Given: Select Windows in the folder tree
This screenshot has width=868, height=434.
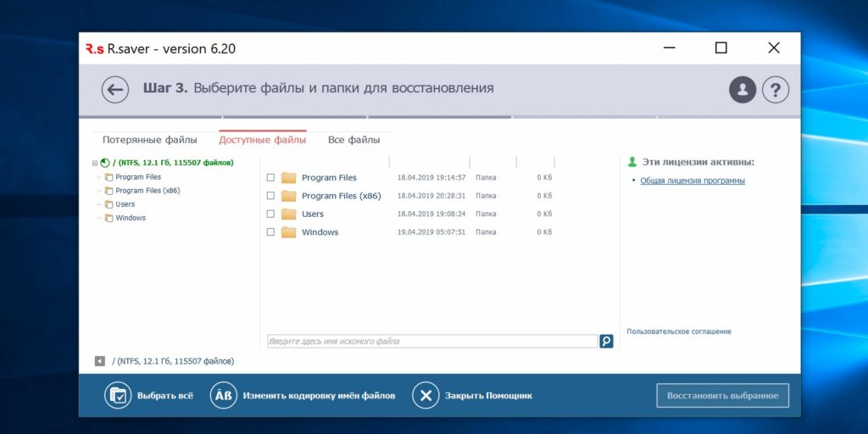Looking at the screenshot, I should coord(131,218).
